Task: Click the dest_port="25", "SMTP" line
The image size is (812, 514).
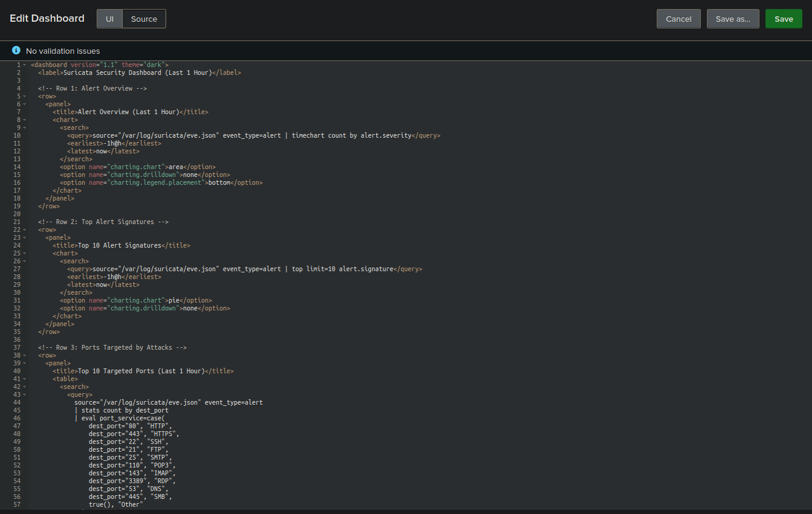Action: pos(130,457)
